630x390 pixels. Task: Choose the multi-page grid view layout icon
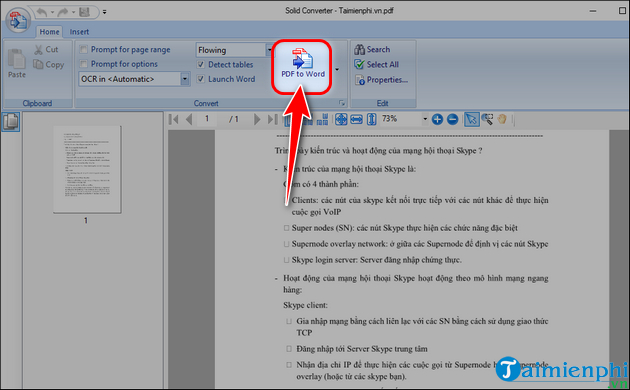tap(323, 119)
